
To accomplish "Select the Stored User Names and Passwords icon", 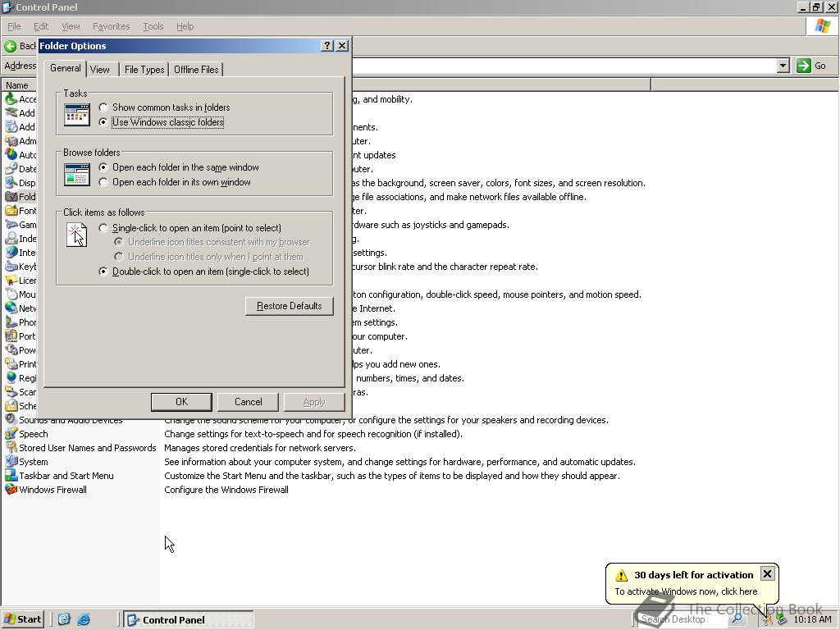I will pyautogui.click(x=11, y=447).
